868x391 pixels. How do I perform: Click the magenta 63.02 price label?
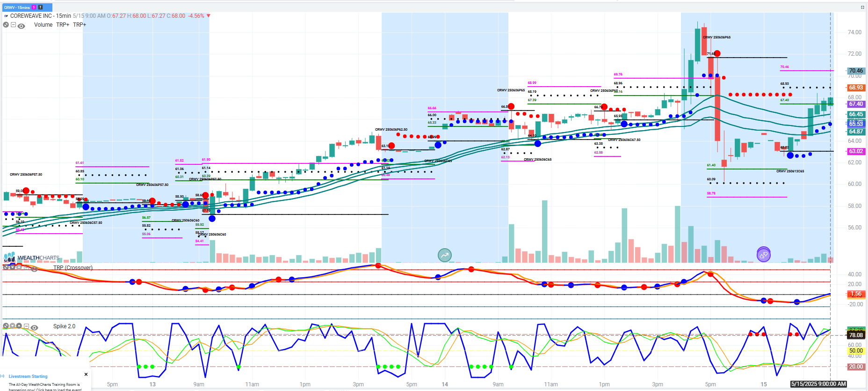pyautogui.click(x=856, y=151)
